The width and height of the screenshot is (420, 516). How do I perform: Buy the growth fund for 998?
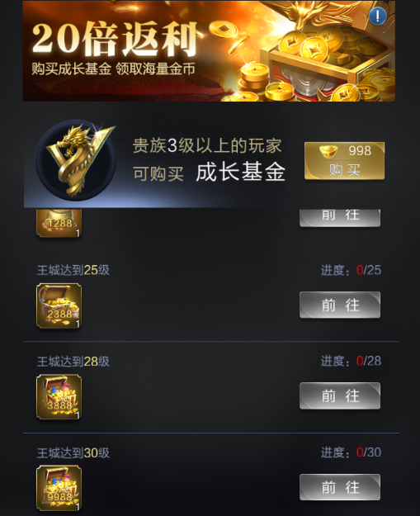[344, 161]
